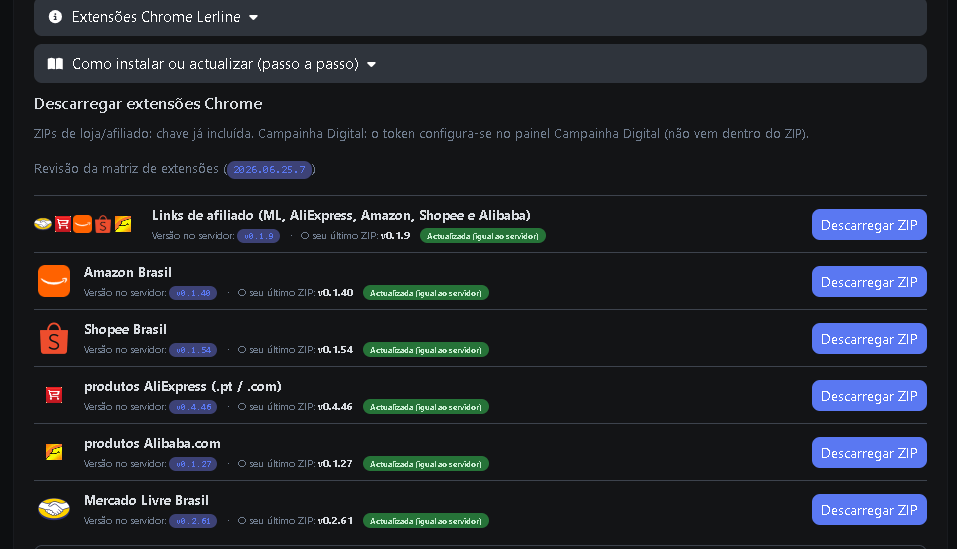Download ZIP for Shopee Brasil extension
Screen dimensions: 957x549
coord(869,339)
